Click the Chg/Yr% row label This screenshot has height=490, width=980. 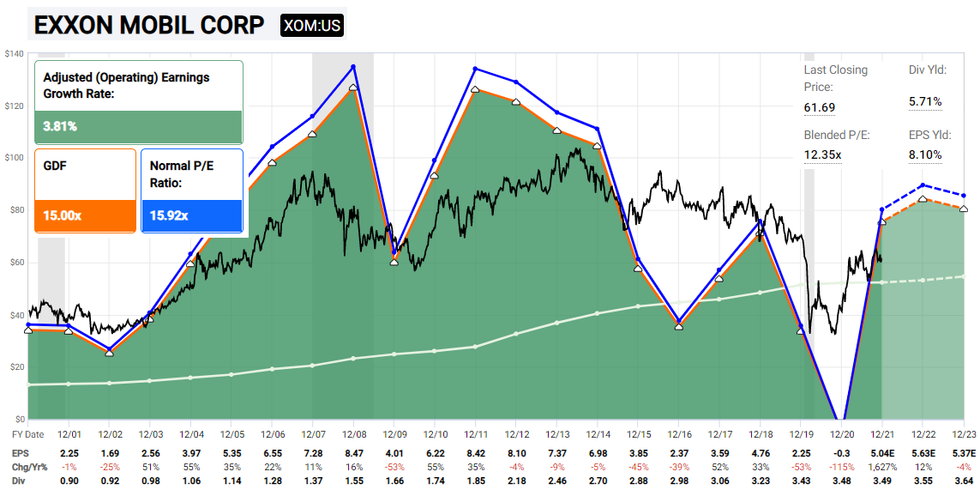tap(29, 466)
